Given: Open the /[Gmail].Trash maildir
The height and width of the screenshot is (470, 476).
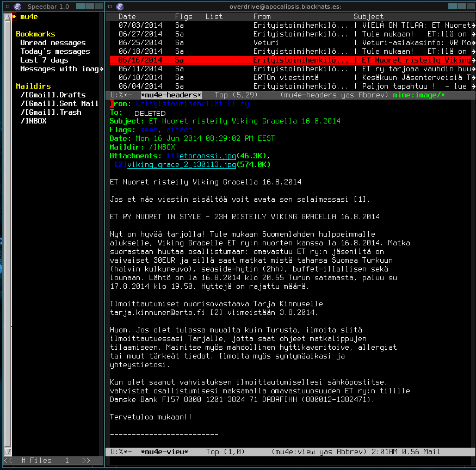Looking at the screenshot, I should click(x=51, y=113).
